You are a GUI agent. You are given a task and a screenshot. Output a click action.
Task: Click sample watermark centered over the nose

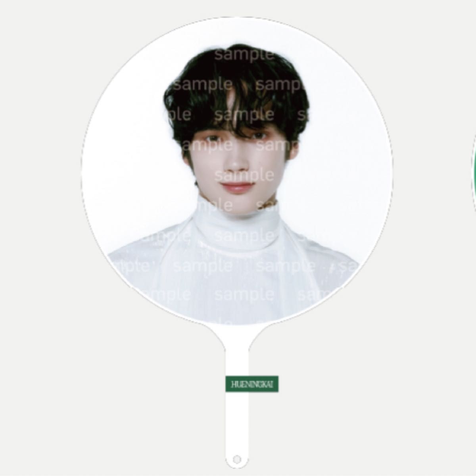(x=244, y=175)
